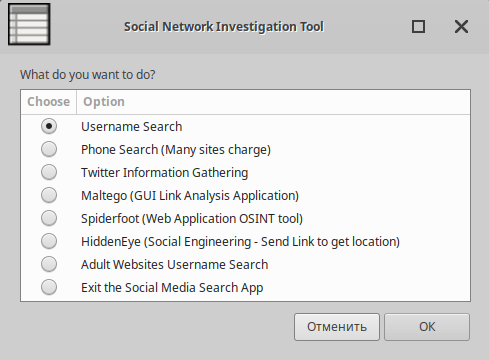Viewport: 489px width, 360px height.
Task: Select the Username Search radio button
Action: (x=49, y=126)
